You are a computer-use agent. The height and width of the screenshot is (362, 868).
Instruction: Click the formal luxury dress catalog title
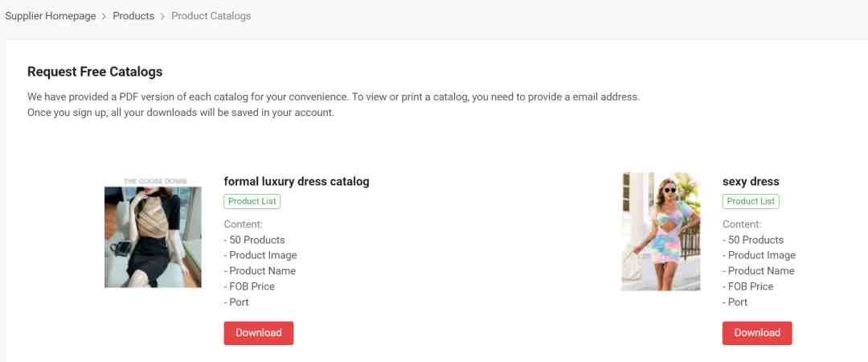coord(296,181)
